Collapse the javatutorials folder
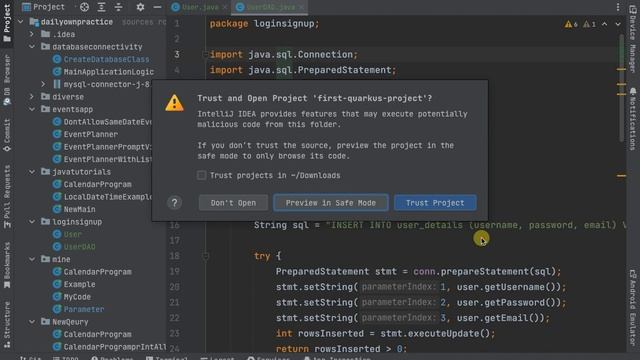 (32, 172)
